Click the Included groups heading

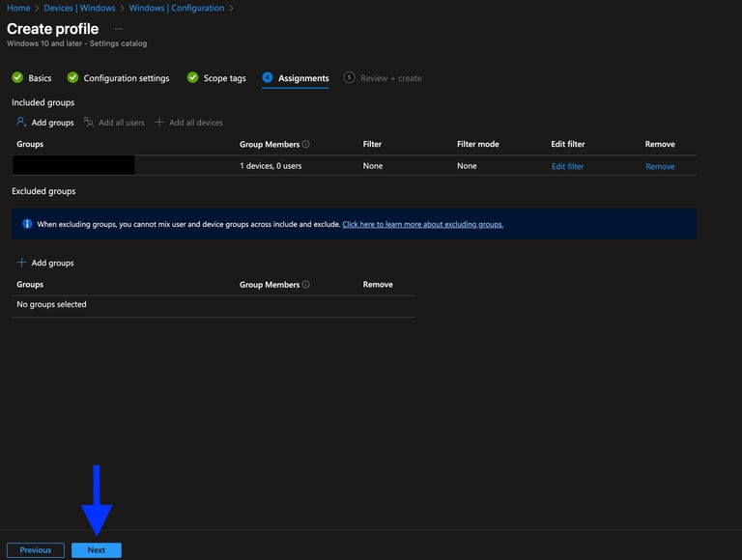pos(43,102)
